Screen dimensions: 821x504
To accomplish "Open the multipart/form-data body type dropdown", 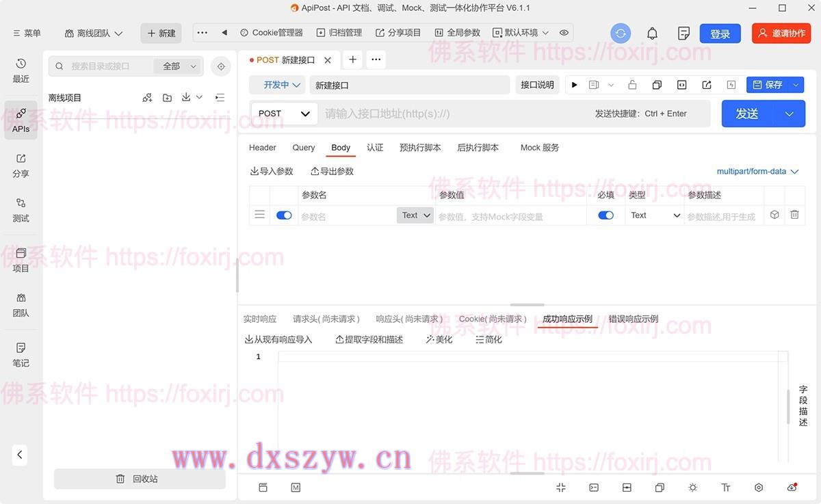I will pos(757,172).
